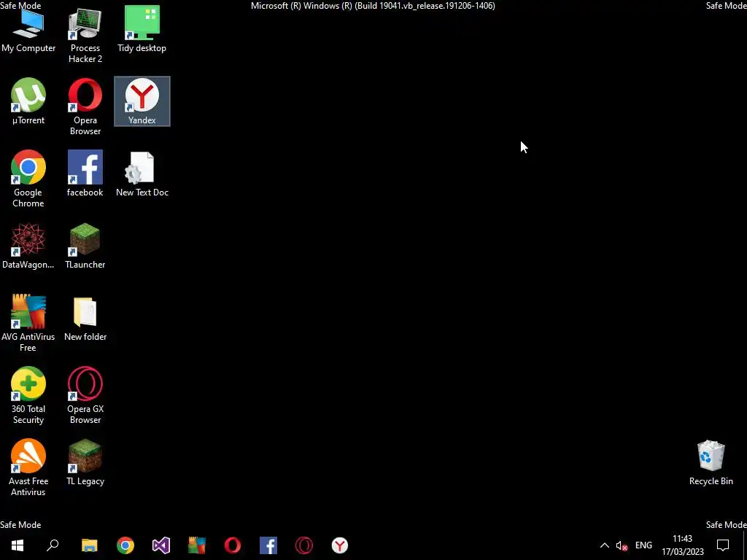The image size is (747, 560).
Task: Launch Yandex browser from the taskbar
Action: click(340, 545)
